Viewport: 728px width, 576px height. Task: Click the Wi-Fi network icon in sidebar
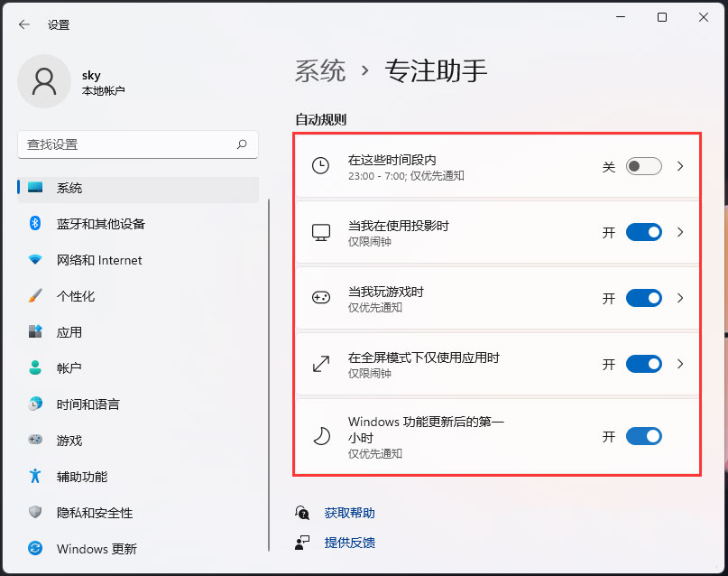(x=35, y=260)
